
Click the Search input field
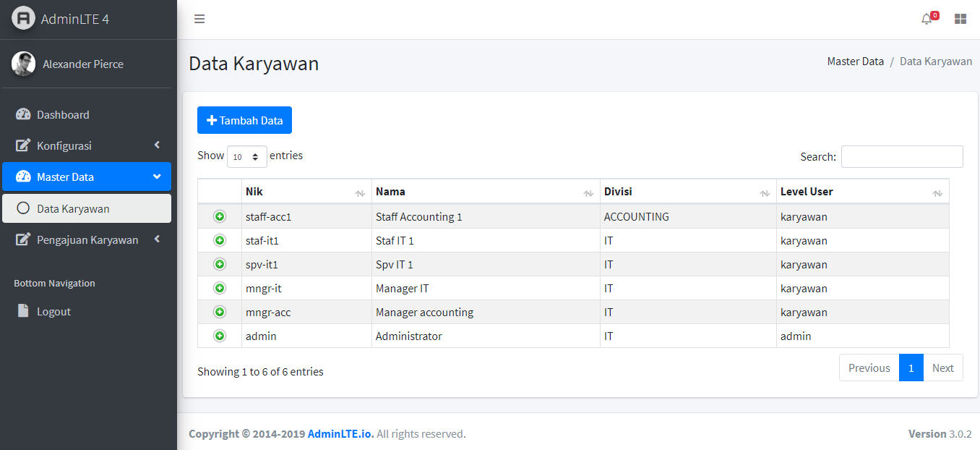tap(902, 156)
